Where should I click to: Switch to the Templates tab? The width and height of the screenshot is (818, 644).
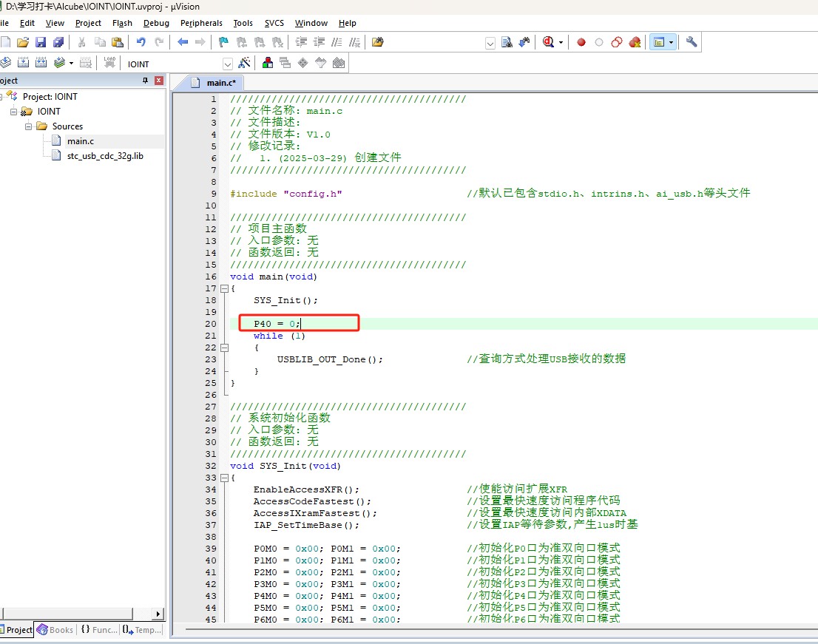click(141, 630)
